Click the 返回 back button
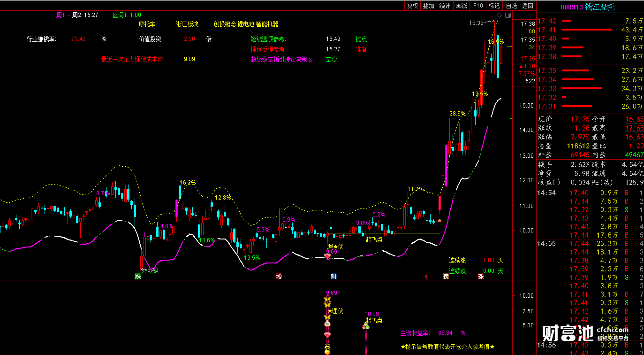This screenshot has width=644, height=355. point(527,6)
